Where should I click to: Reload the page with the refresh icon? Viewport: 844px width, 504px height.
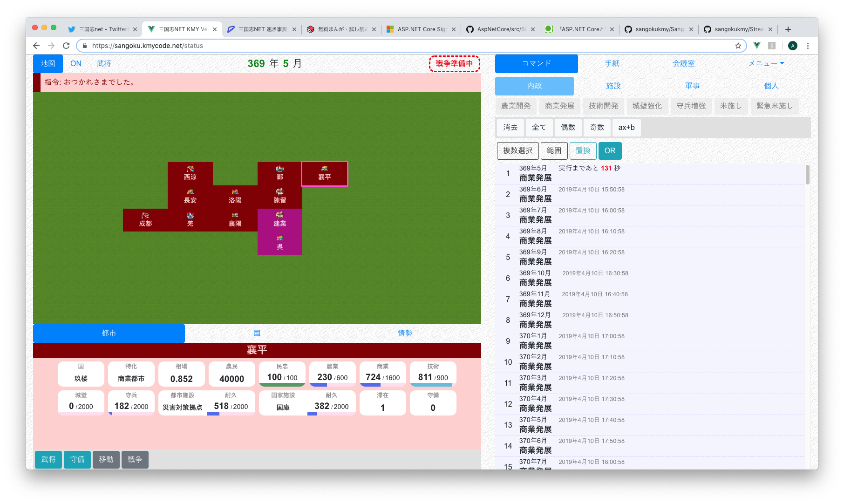[66, 46]
